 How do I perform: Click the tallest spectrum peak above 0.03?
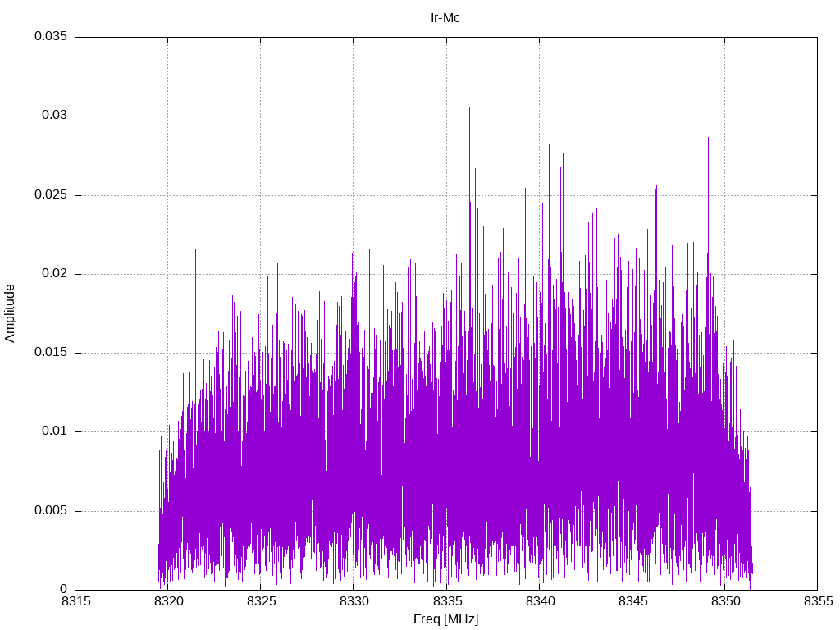pyautogui.click(x=470, y=109)
